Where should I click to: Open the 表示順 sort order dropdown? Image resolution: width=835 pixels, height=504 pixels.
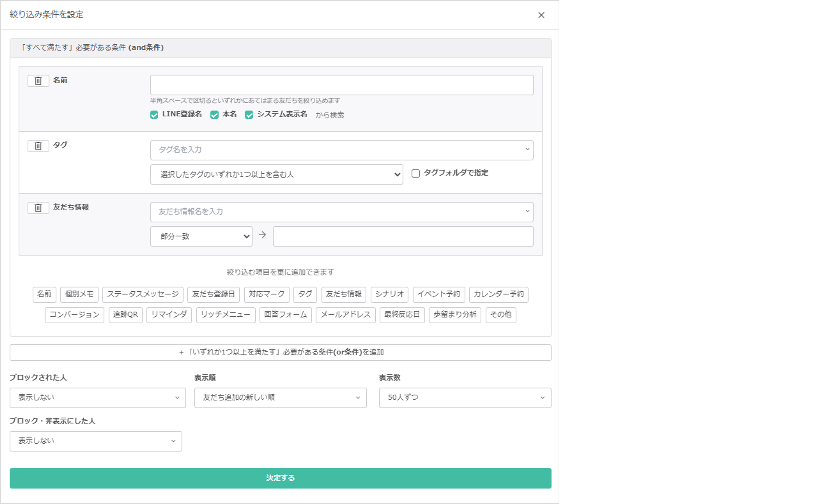pos(280,398)
